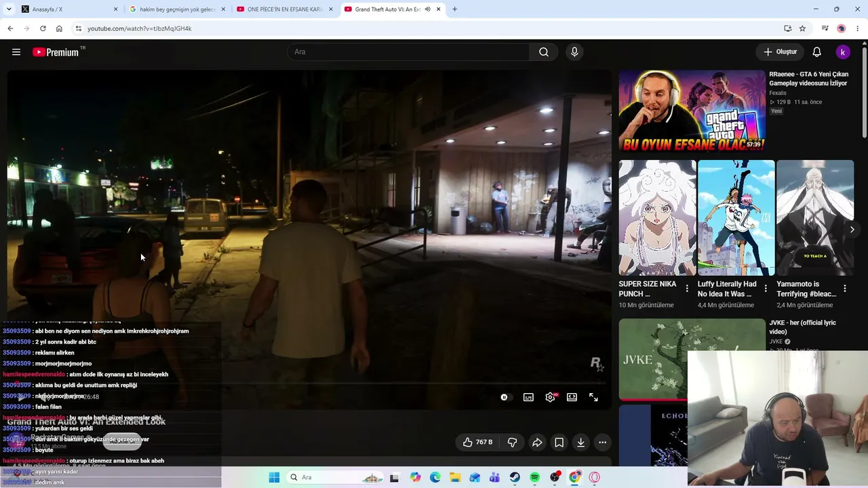The width and height of the screenshot is (868, 488).
Task: Open the Luffy Literally Had No Idea title
Action: click(727, 289)
